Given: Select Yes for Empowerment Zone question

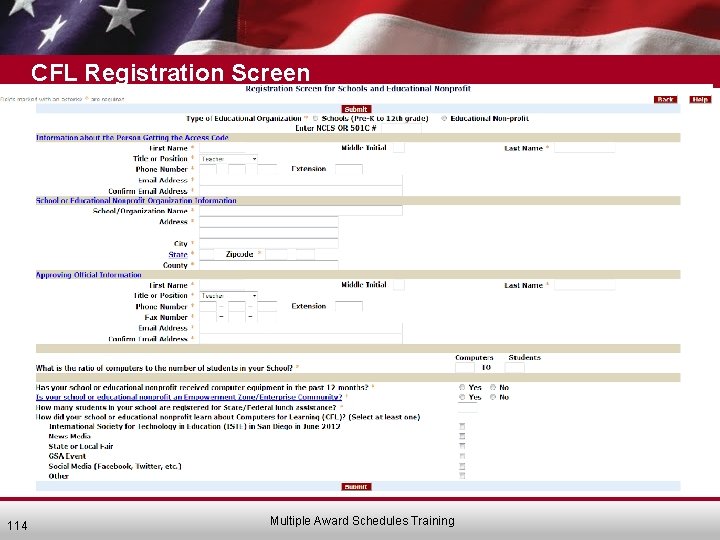Looking at the screenshot, I should click(462, 397).
